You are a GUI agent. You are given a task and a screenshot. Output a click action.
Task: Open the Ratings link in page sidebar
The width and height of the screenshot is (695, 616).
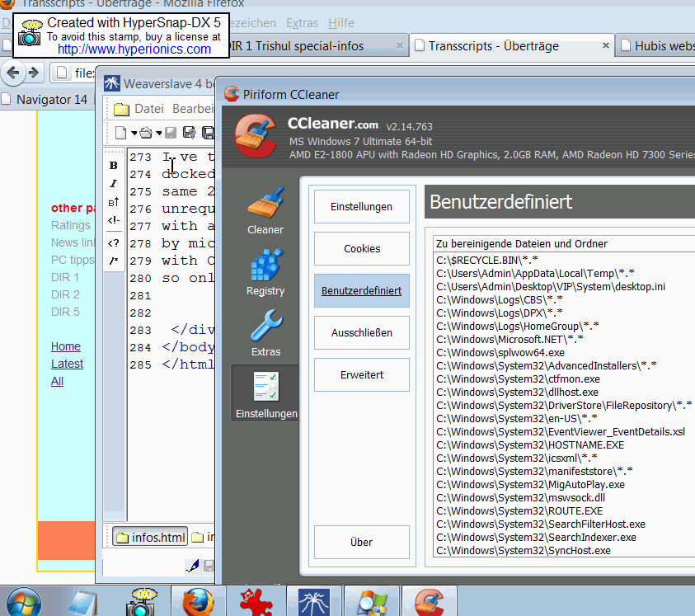70,225
